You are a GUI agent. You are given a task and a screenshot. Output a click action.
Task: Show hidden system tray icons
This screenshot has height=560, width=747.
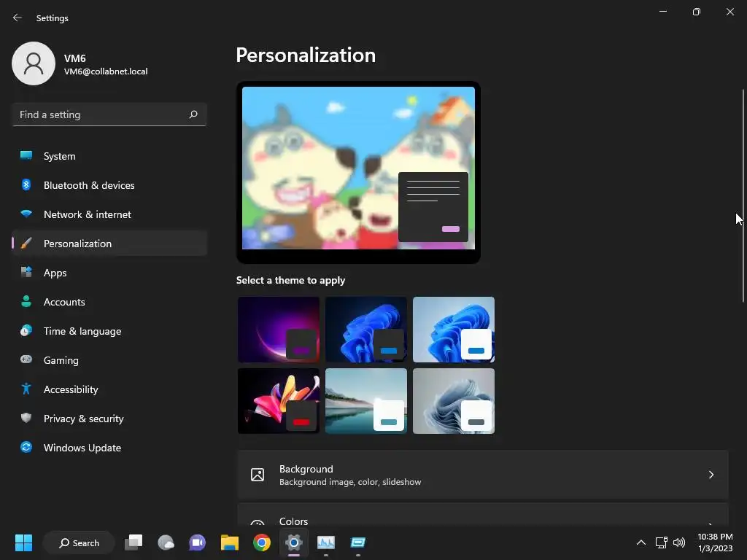pos(641,542)
